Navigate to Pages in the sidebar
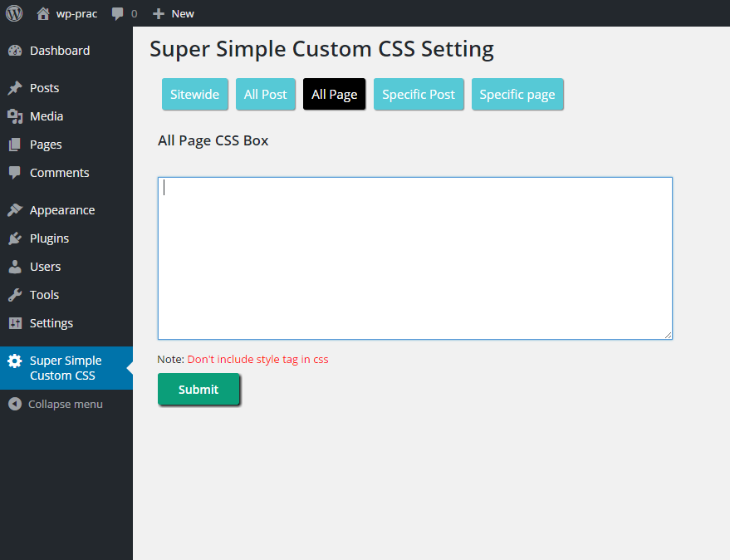Image resolution: width=730 pixels, height=560 pixels. [66, 145]
